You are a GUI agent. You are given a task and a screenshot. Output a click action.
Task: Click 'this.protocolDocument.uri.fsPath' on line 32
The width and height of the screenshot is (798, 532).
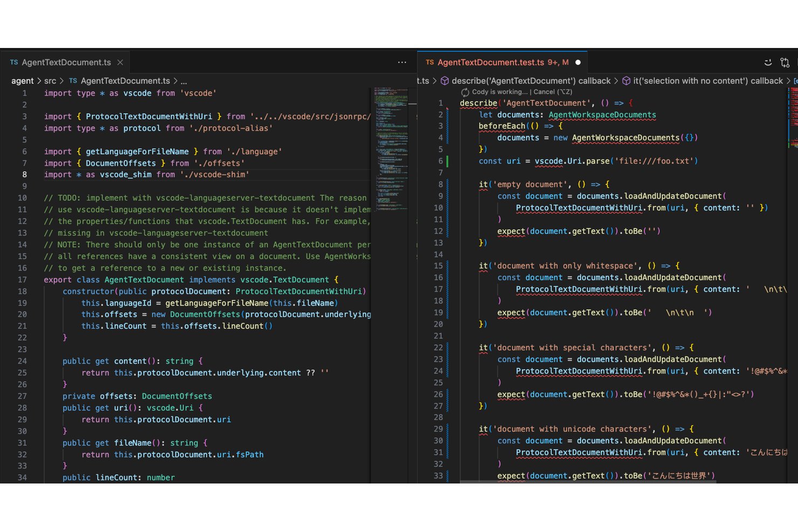point(189,455)
